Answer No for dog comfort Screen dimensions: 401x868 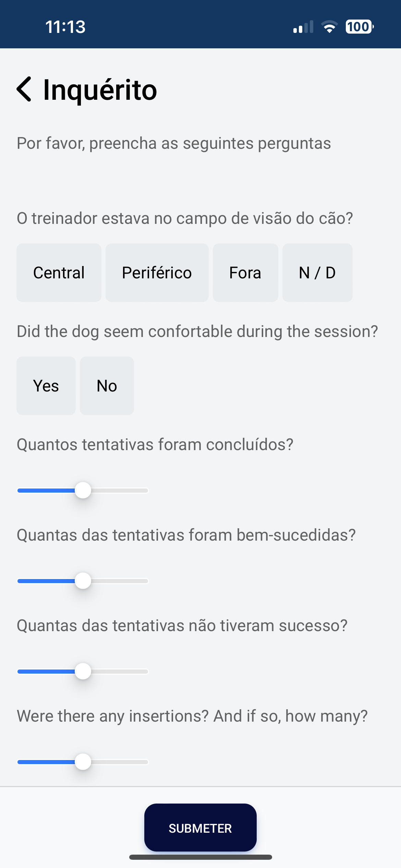coord(107,386)
